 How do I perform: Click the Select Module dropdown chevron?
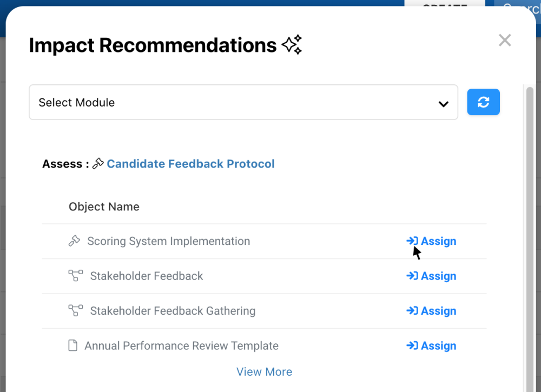tap(444, 103)
